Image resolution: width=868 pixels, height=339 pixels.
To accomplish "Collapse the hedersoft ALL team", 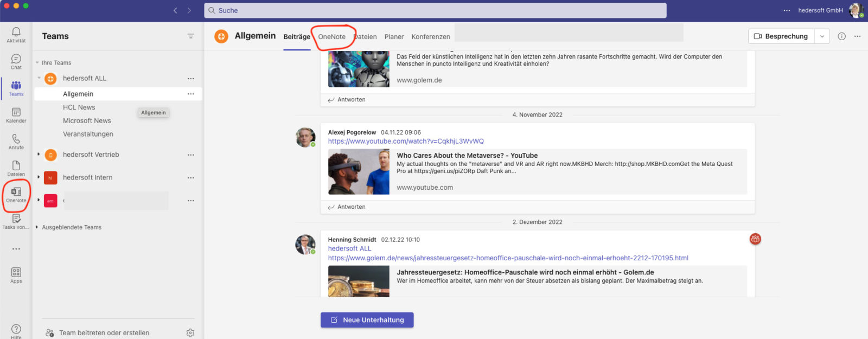I will pos(39,78).
